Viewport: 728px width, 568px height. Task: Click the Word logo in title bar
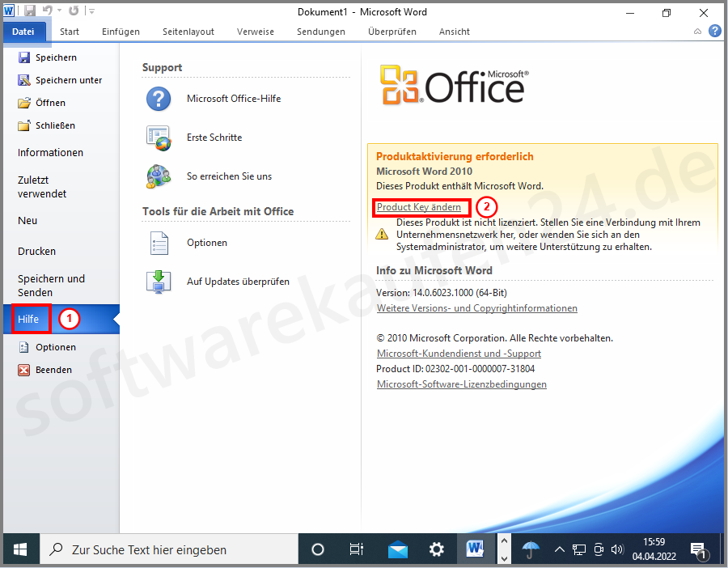coord(9,11)
